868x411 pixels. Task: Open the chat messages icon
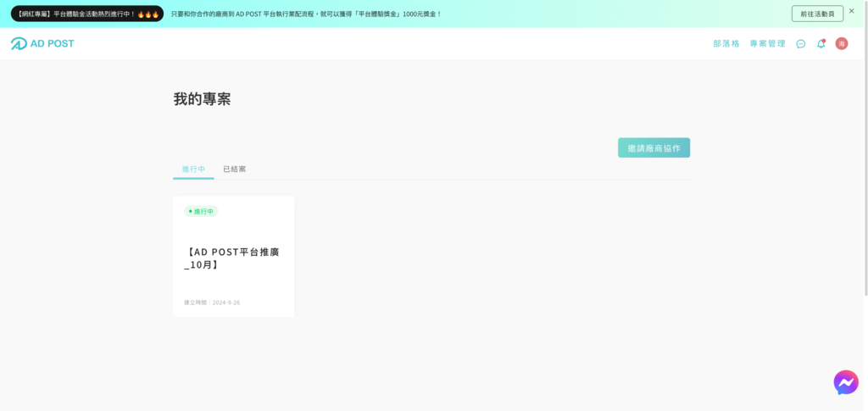(x=800, y=44)
